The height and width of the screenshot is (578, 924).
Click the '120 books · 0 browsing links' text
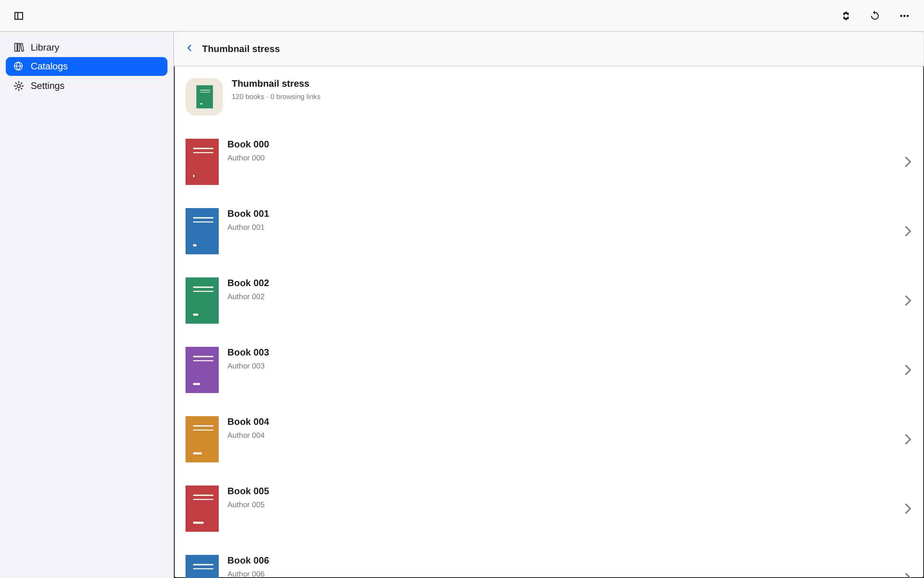point(276,97)
